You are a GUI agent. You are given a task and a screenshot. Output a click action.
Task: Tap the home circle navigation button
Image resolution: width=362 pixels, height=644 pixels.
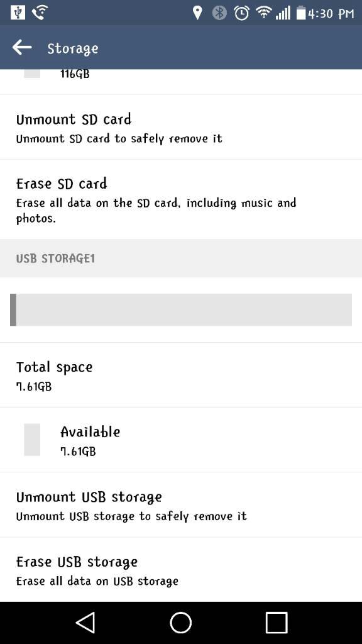[181, 623]
